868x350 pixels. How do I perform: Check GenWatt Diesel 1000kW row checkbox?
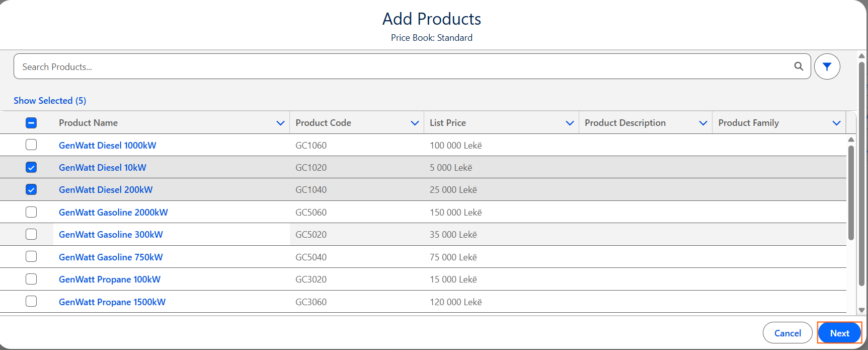point(31,145)
